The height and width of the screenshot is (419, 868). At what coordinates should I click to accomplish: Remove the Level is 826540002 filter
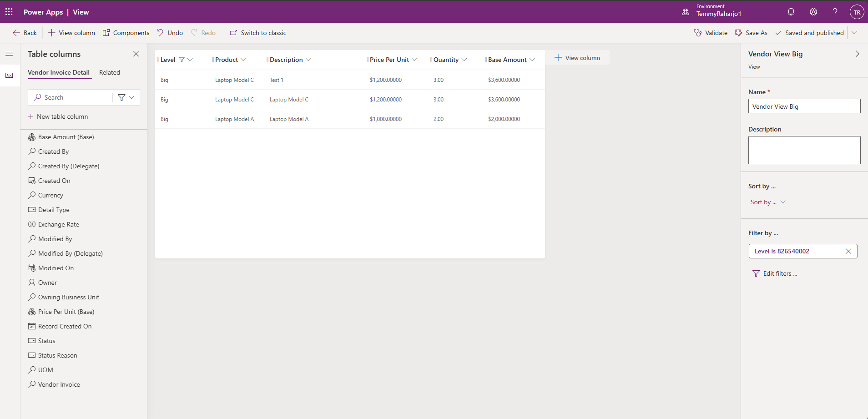point(848,251)
